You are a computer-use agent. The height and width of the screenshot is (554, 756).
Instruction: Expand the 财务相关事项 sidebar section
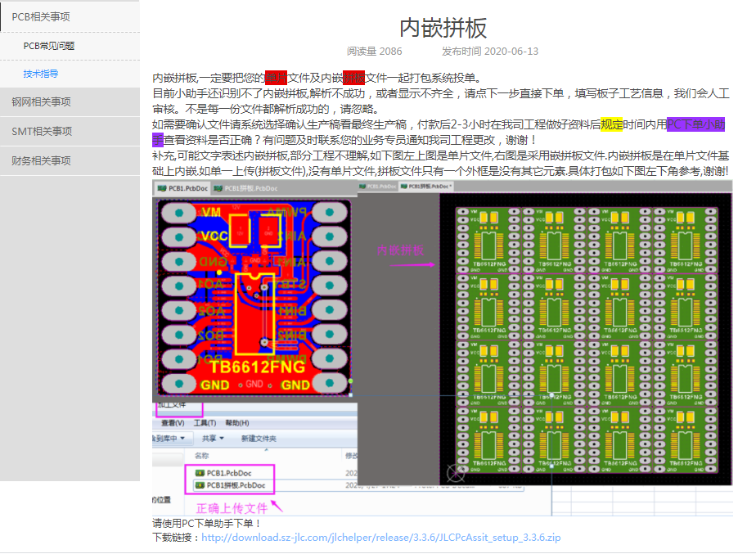41,160
